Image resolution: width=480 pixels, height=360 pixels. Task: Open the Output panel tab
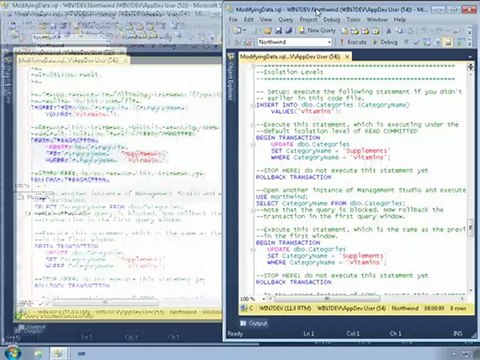click(x=254, y=323)
